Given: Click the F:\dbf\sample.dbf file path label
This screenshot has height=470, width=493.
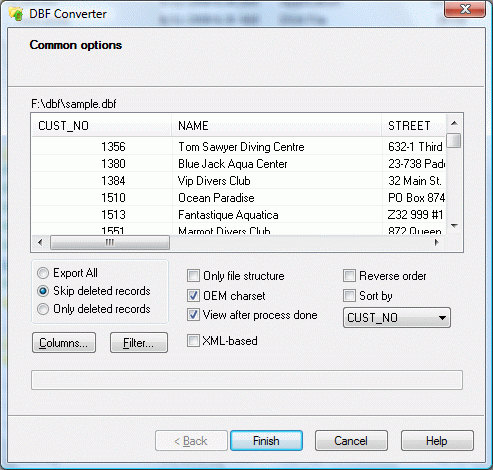Looking at the screenshot, I should point(74,104).
